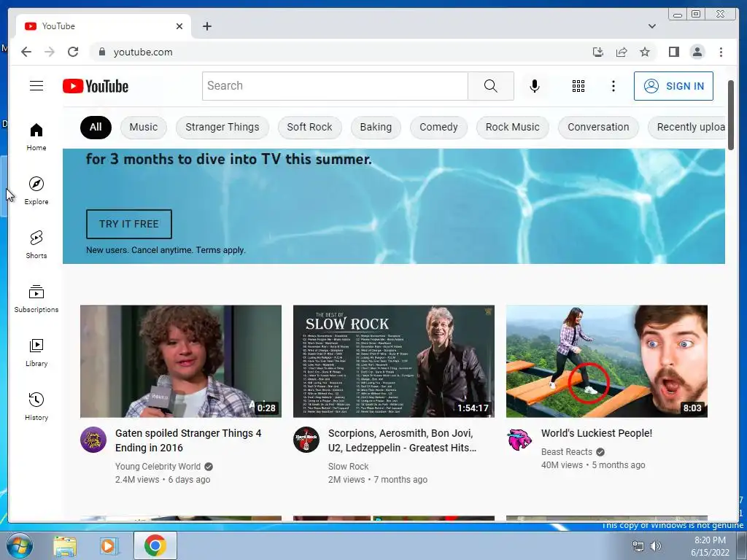The height and width of the screenshot is (560, 747).
Task: Click the Chrome taskbar button
Action: pos(155,545)
